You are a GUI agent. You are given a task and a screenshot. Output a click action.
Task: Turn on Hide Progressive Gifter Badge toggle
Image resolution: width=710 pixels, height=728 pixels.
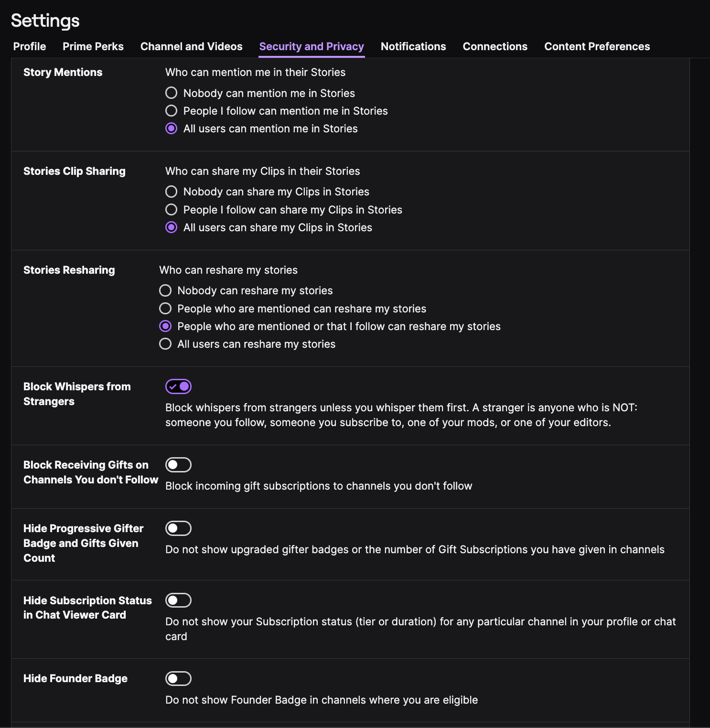point(178,528)
